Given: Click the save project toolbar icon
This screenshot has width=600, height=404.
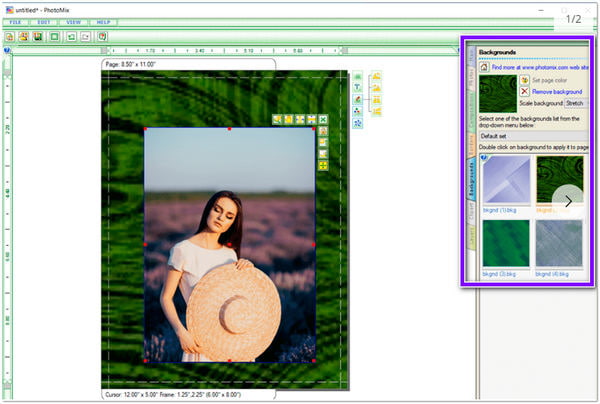Looking at the screenshot, I should 38,37.
